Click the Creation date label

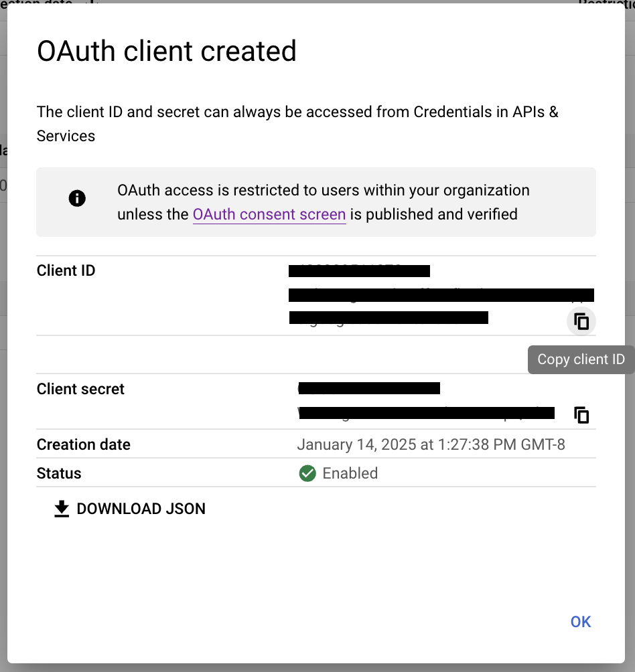tap(84, 445)
